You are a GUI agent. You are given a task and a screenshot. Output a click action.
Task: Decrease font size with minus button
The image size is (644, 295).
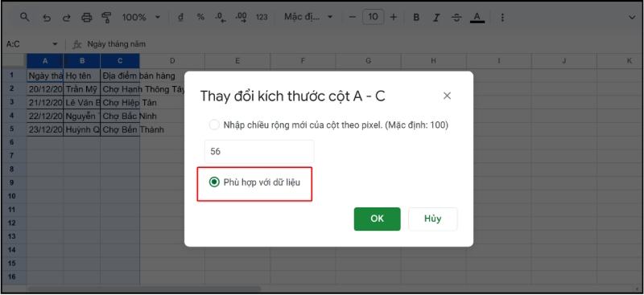pyautogui.click(x=352, y=17)
